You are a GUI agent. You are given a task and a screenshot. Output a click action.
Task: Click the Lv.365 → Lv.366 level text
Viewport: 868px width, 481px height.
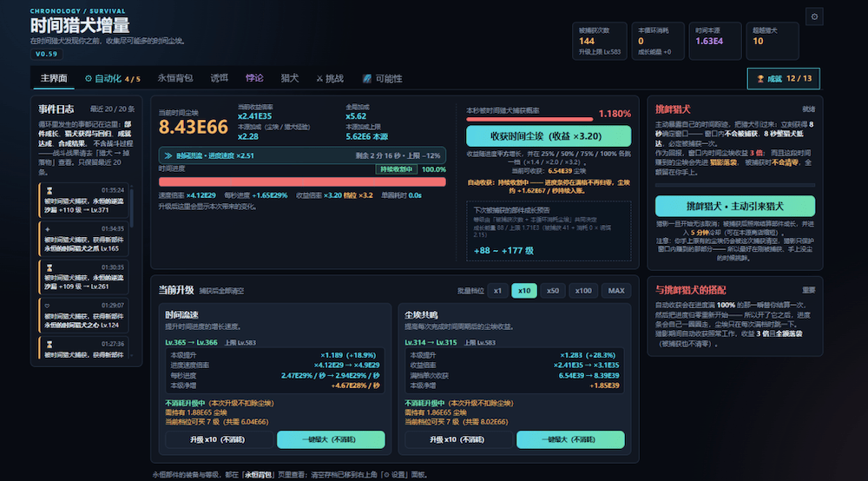pos(191,343)
